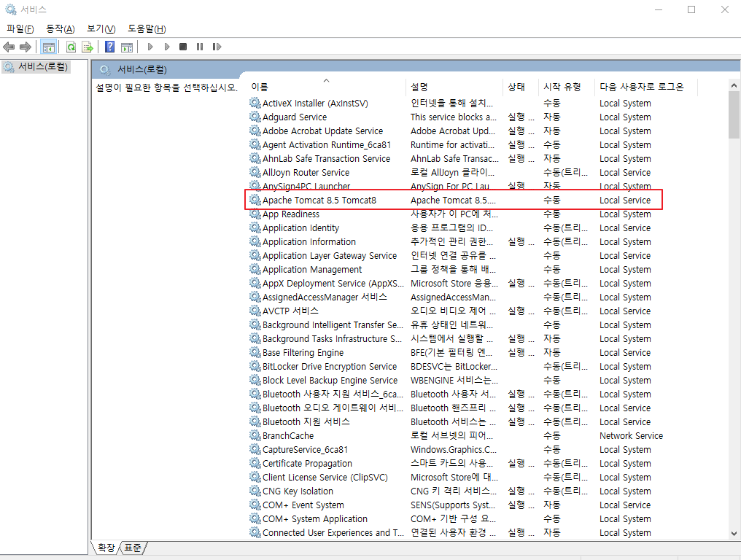Open the 파일(F) menu
This screenshot has width=741, height=560.
coord(20,29)
